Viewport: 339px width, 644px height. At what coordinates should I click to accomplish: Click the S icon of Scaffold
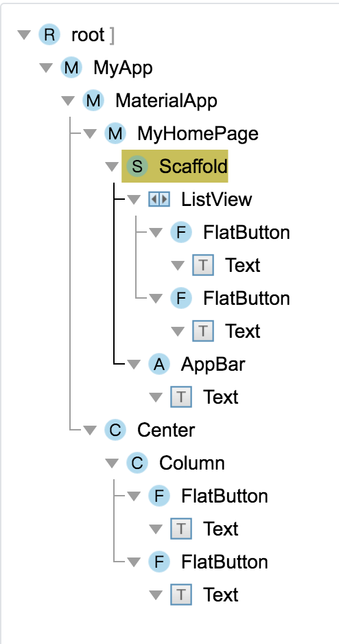point(137,166)
